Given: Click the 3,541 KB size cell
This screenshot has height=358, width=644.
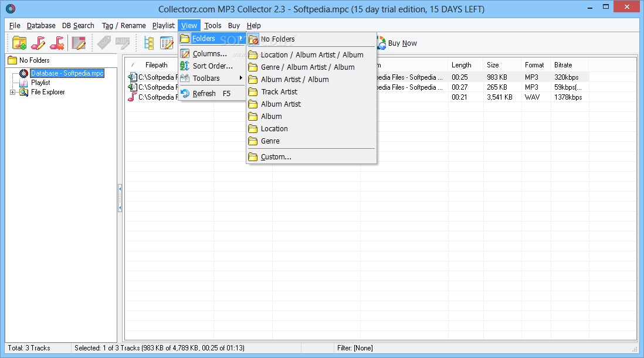Looking at the screenshot, I should tap(500, 97).
